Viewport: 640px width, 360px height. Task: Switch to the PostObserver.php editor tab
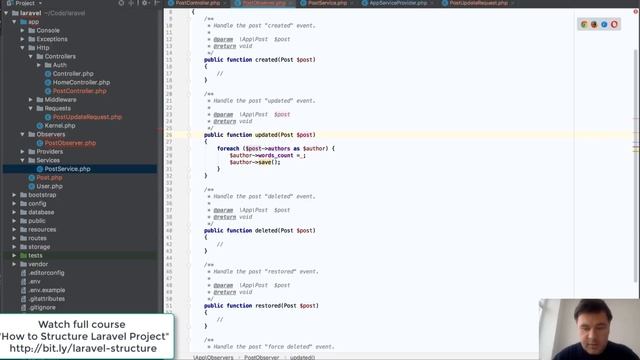coord(264,3)
